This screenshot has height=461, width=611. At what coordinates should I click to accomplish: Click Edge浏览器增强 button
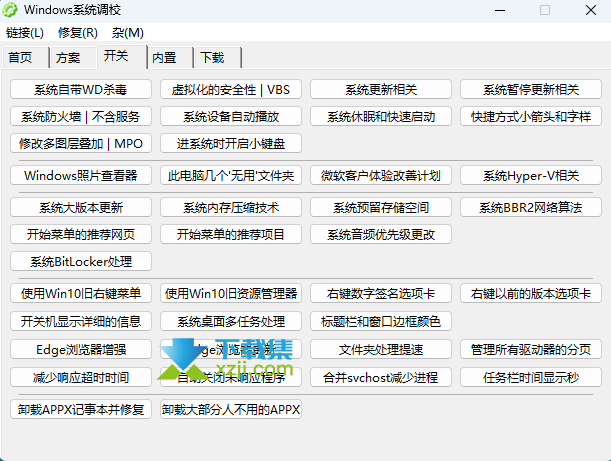point(81,349)
